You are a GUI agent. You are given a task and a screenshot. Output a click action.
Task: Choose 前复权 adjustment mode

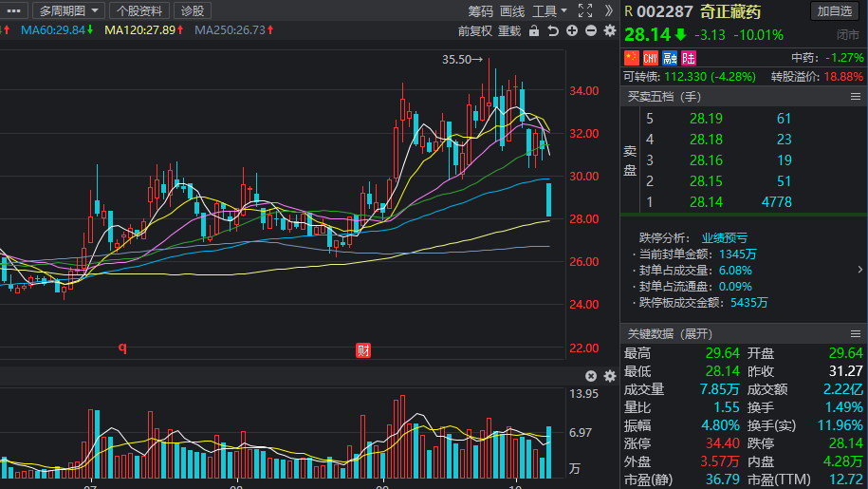(x=474, y=31)
